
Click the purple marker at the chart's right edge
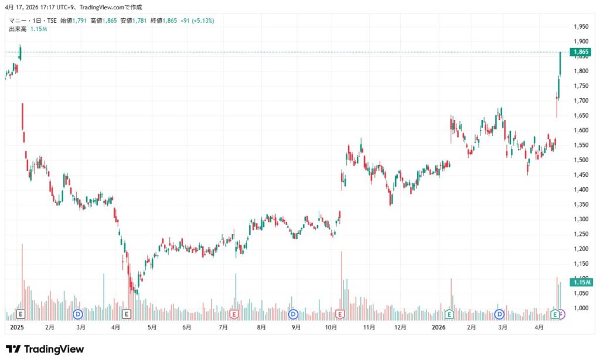(x=561, y=314)
